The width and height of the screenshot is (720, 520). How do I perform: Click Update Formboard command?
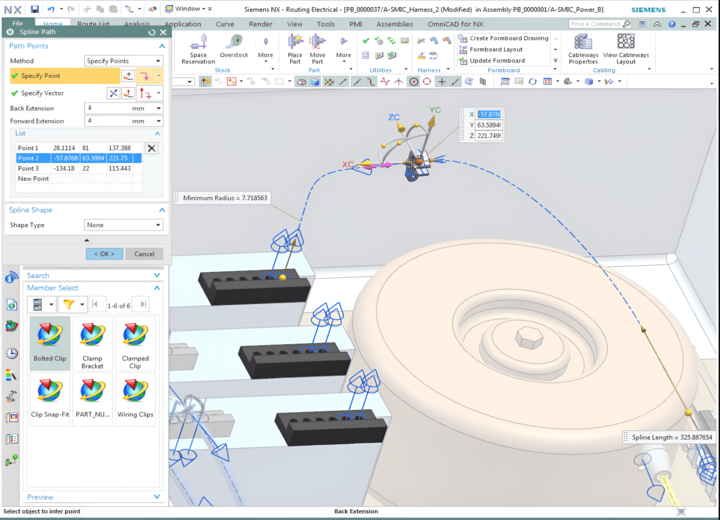point(492,60)
